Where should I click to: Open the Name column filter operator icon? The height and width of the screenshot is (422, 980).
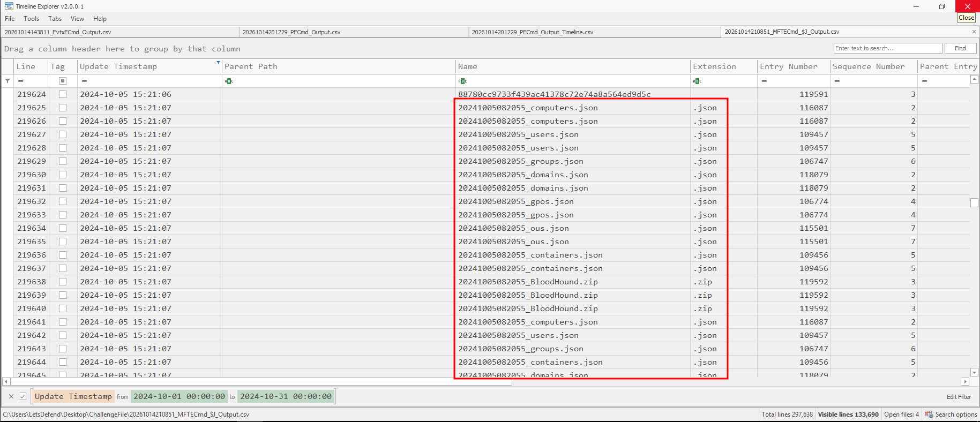click(462, 81)
